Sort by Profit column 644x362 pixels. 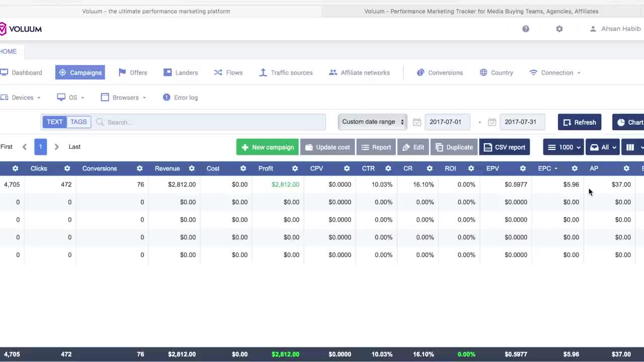coord(266,168)
